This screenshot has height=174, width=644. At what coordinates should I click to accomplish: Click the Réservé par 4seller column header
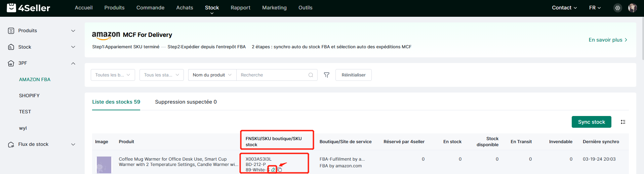click(404, 142)
